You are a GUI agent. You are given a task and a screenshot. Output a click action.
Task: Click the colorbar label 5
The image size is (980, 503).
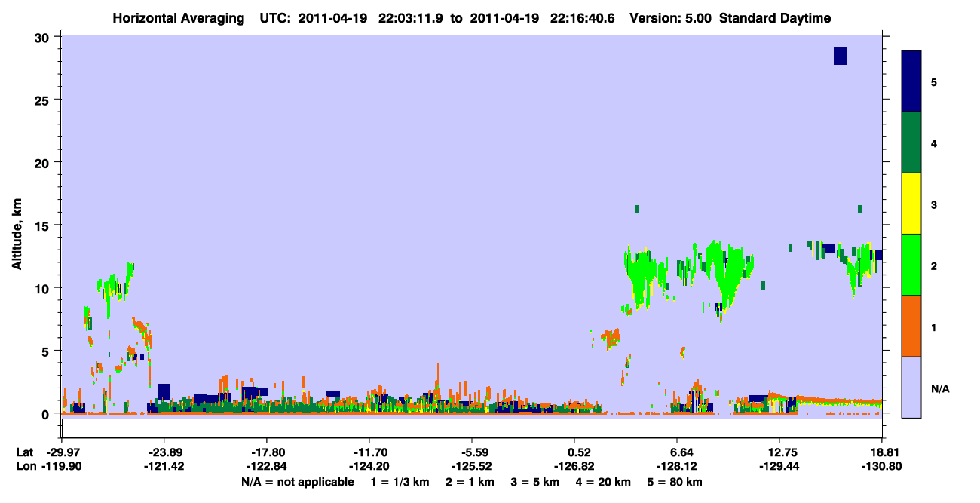point(934,81)
